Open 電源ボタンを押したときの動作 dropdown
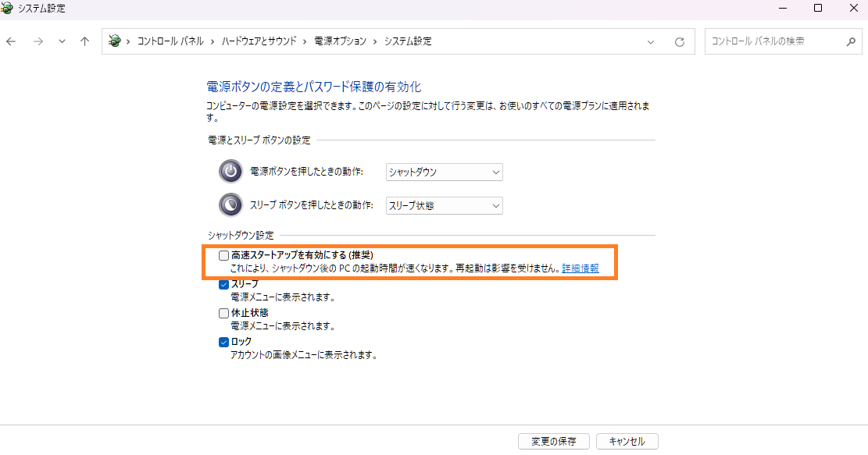This screenshot has width=868, height=455. (x=444, y=172)
